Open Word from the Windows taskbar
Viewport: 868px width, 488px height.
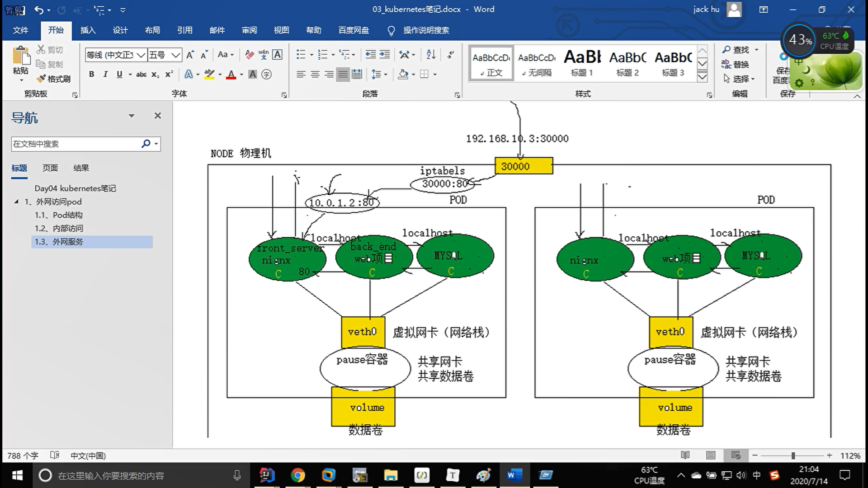tap(514, 475)
